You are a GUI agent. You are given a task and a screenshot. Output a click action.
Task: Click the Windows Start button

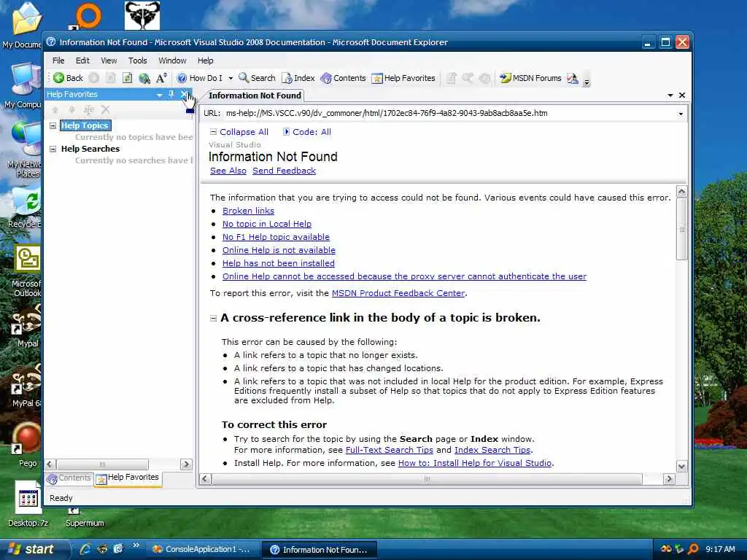[x=34, y=550]
